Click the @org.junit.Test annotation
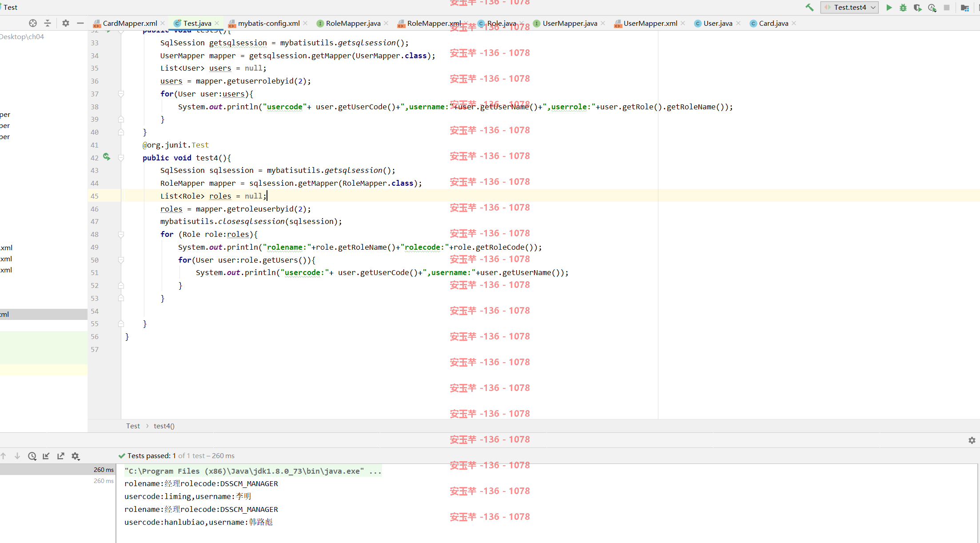The height and width of the screenshot is (543, 980). pyautogui.click(x=175, y=145)
